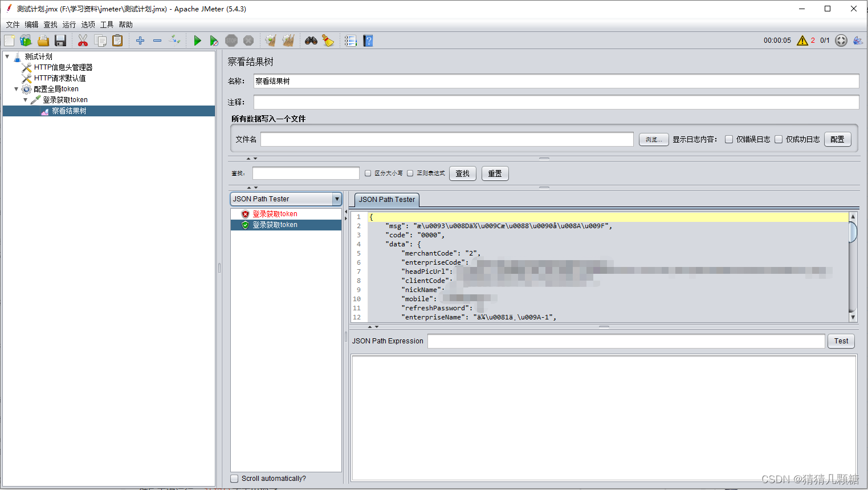
Task: Click the feather icon at toolbar right
Action: click(x=858, y=41)
